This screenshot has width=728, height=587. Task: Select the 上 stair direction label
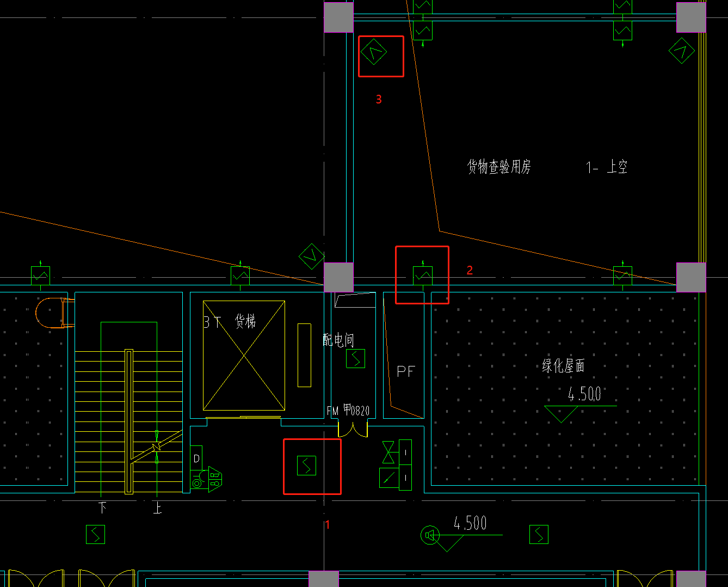pyautogui.click(x=157, y=508)
